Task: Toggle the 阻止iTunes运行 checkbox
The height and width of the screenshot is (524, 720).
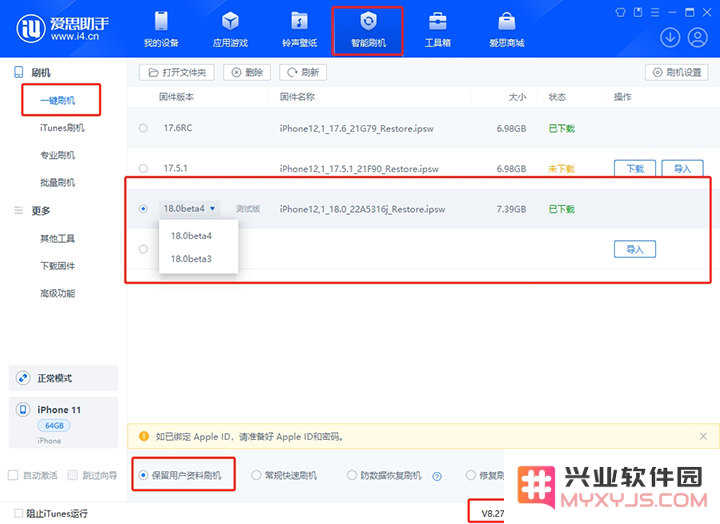Action: pos(18,513)
